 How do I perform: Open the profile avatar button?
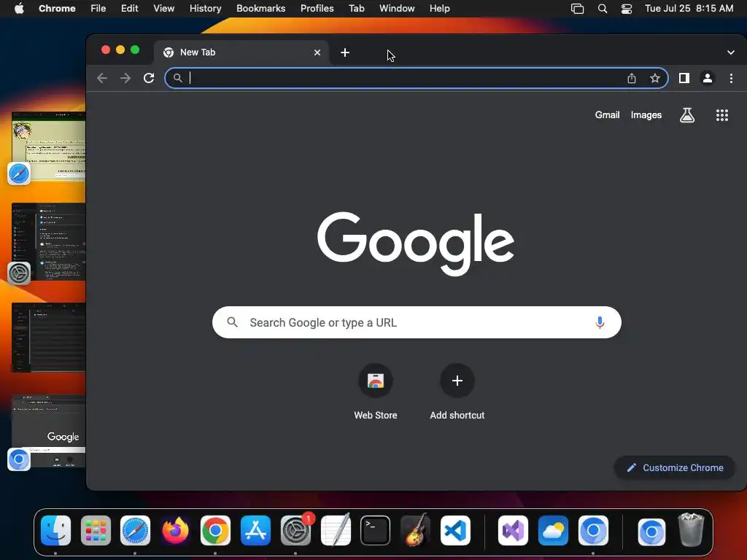(x=708, y=78)
